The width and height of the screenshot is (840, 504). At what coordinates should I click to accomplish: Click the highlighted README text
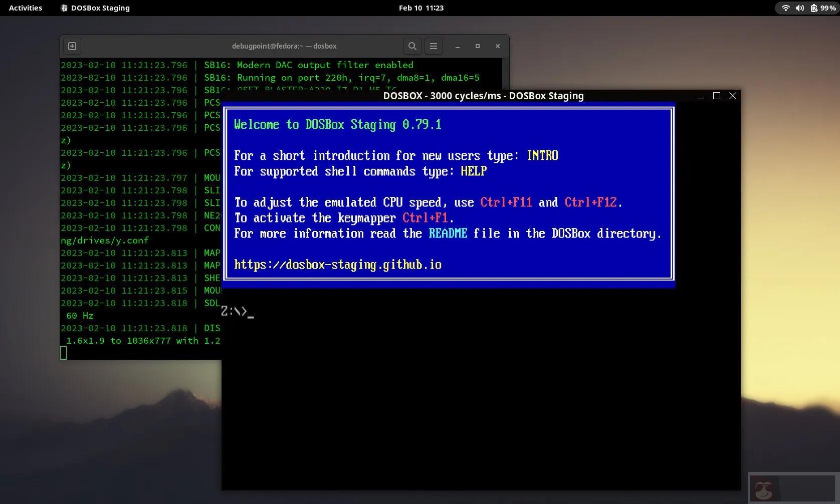click(449, 233)
